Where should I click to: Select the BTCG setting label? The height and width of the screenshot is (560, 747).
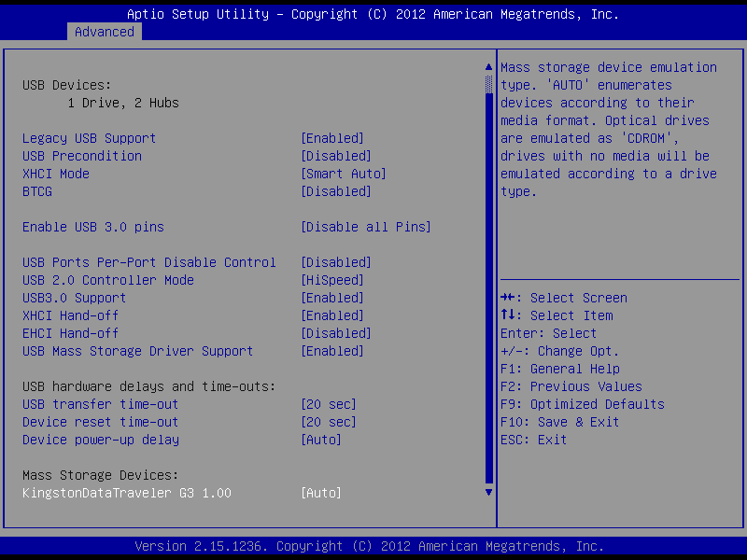tap(37, 191)
